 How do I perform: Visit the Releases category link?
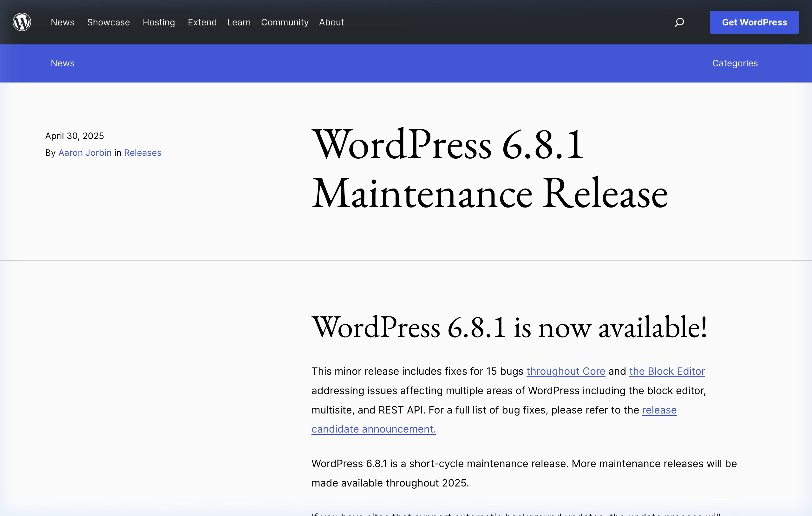click(x=143, y=153)
